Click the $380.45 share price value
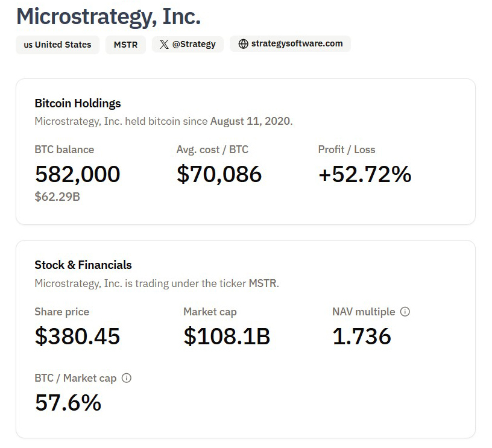492x448 pixels. tap(77, 336)
